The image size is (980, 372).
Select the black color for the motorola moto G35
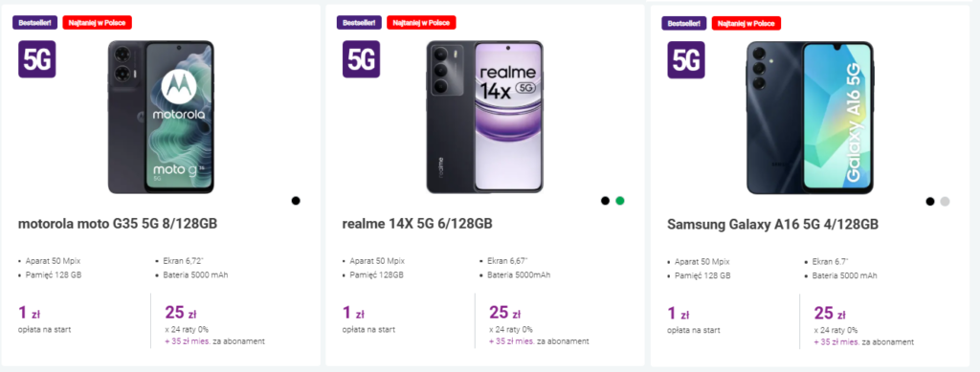296,201
